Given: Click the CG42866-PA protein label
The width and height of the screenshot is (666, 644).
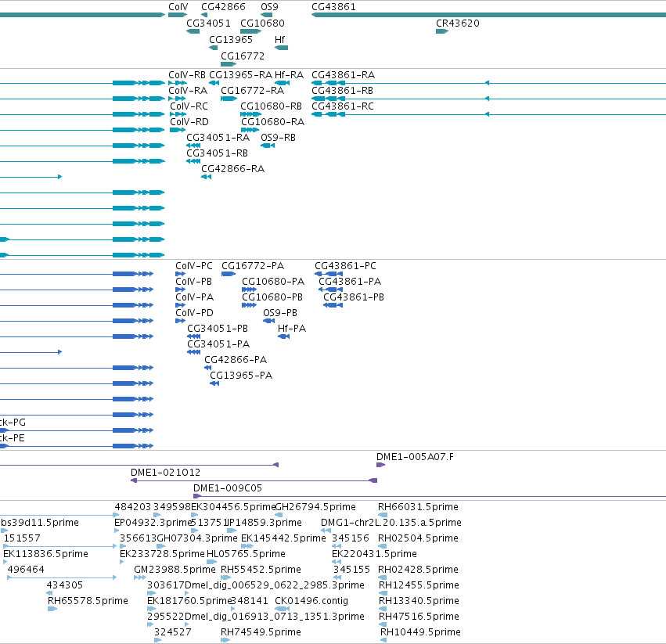Looking at the screenshot, I should pyautogui.click(x=236, y=360).
